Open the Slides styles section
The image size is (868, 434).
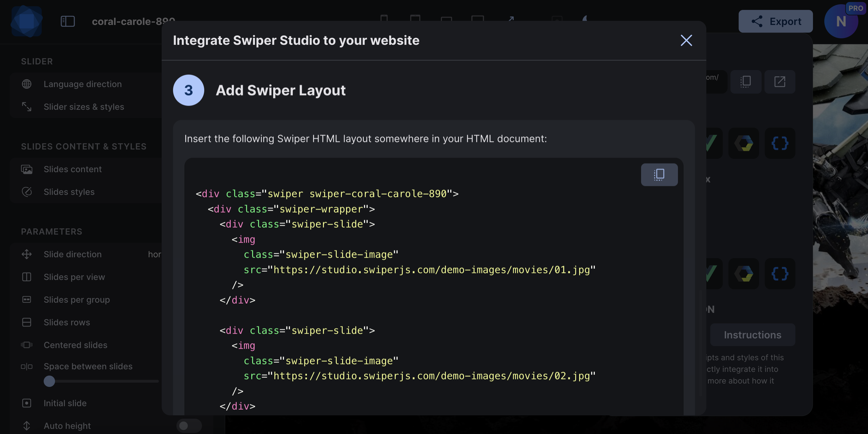pyautogui.click(x=86, y=191)
